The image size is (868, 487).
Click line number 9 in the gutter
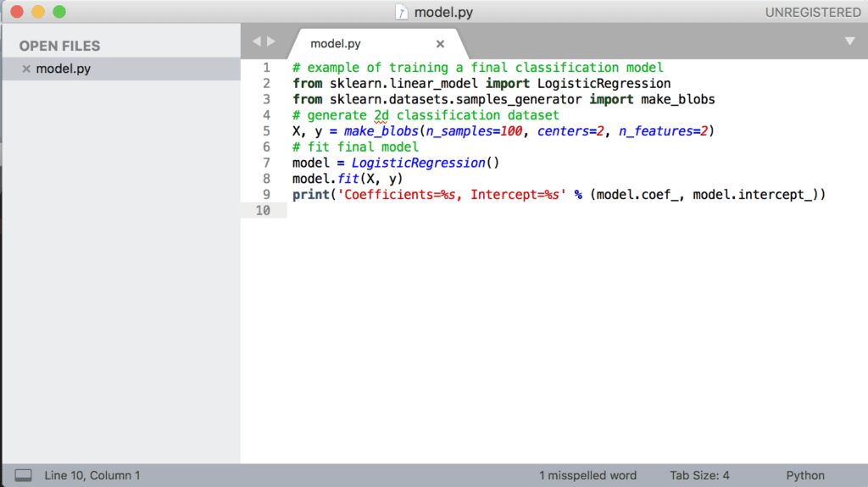(x=267, y=195)
